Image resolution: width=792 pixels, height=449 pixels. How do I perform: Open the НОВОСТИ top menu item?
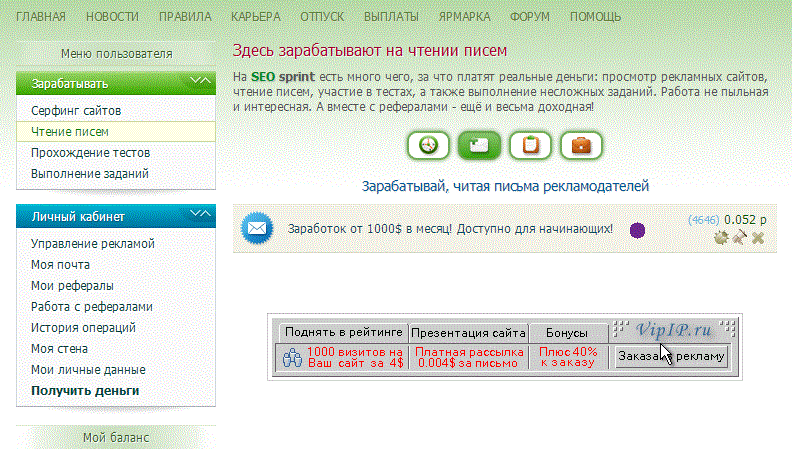coord(113,17)
